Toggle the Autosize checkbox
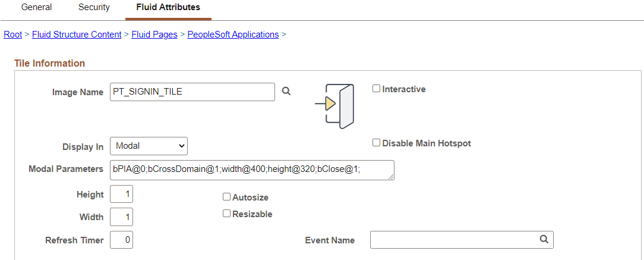644x260 pixels. [226, 197]
